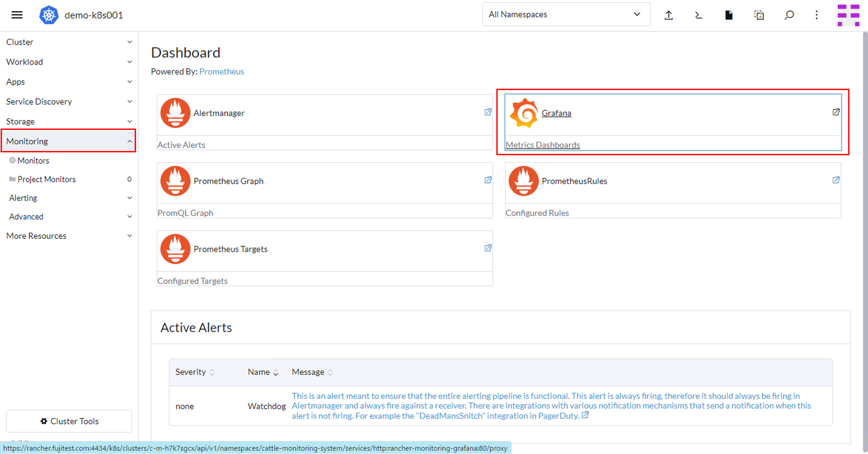Click the Configured Targets card subtitle
868x454 pixels.
tap(192, 281)
